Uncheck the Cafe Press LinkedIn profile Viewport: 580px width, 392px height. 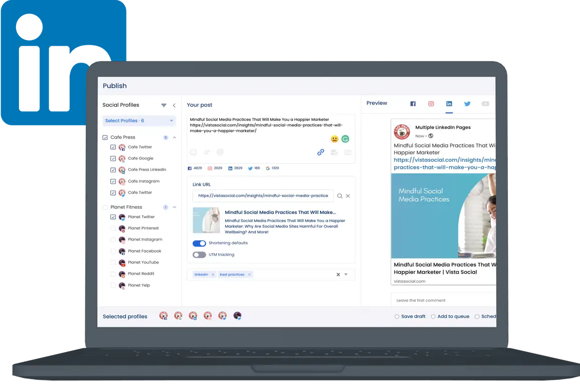(113, 170)
